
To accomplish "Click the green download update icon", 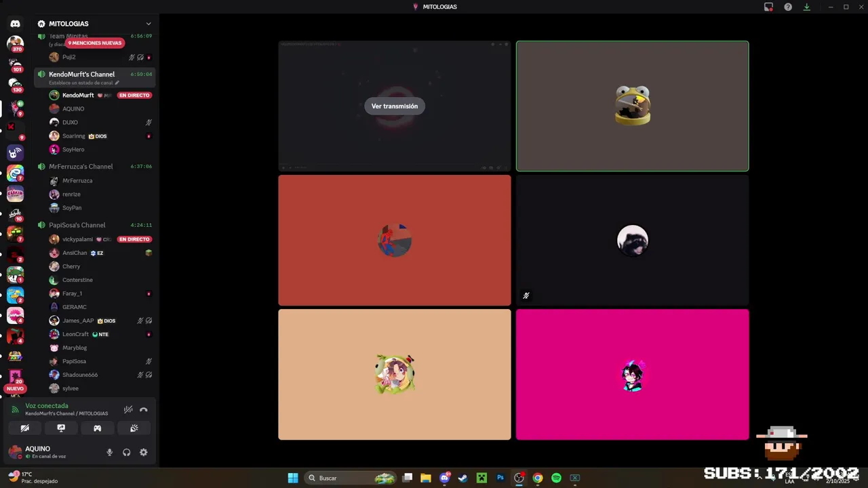I will [806, 7].
